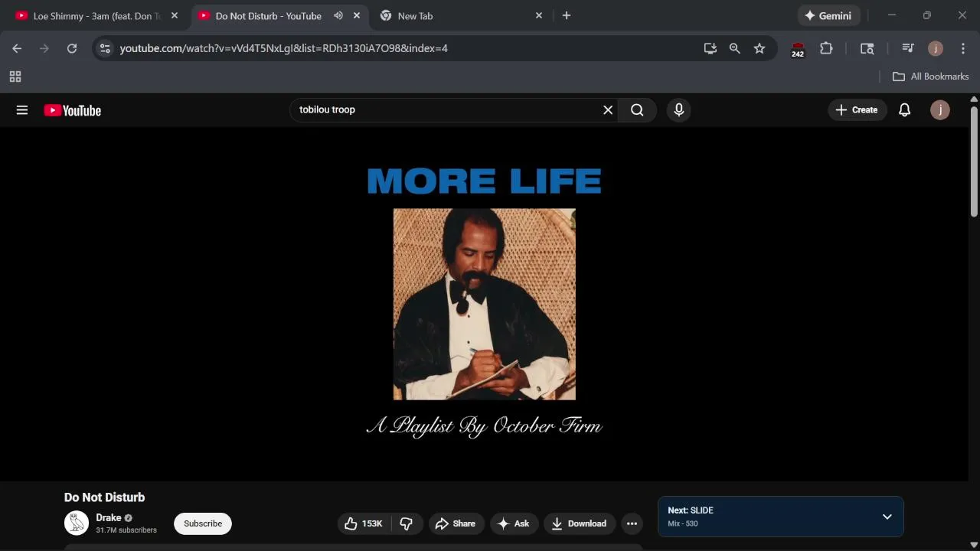View site information icon in address bar

pos(106,48)
